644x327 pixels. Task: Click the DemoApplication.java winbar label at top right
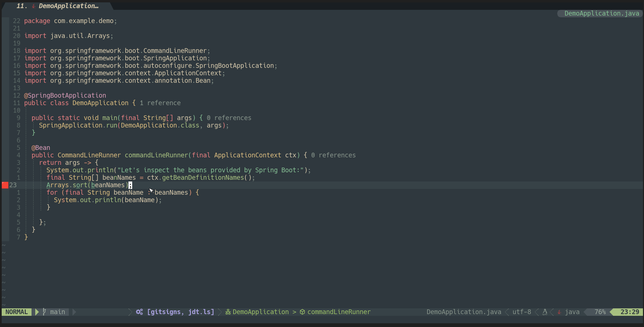point(602,13)
